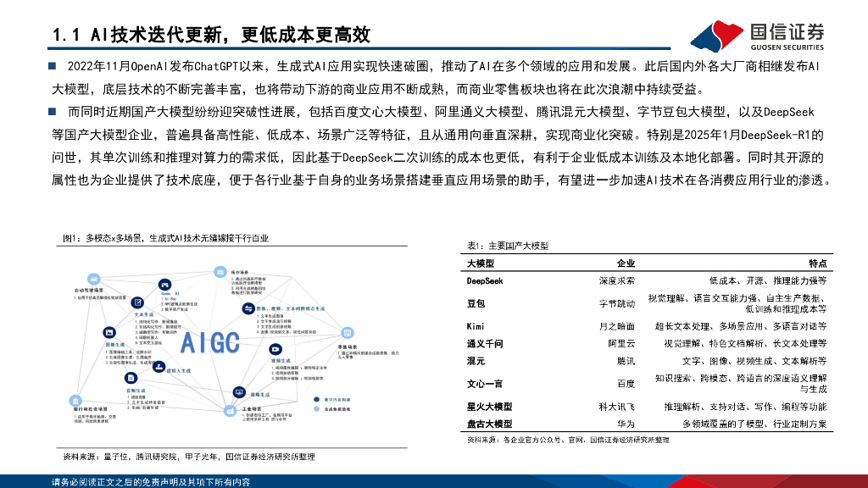
Task: Click the video generation (视频生成) camera icon
Action: pyautogui.click(x=275, y=347)
